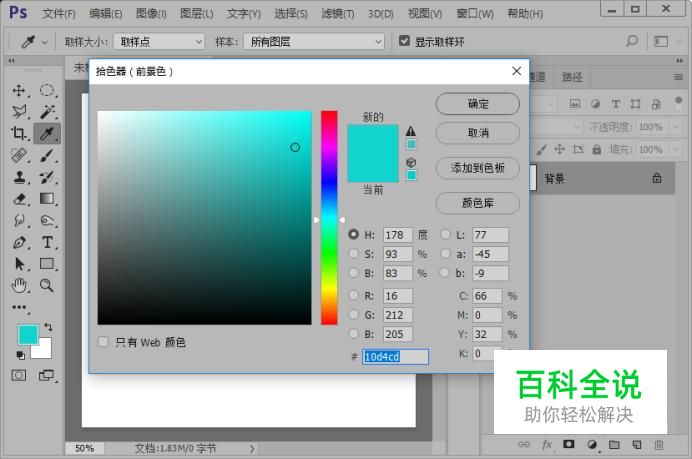Screen dimensions: 692x459
Task: Select the Move tool
Action: coord(19,90)
